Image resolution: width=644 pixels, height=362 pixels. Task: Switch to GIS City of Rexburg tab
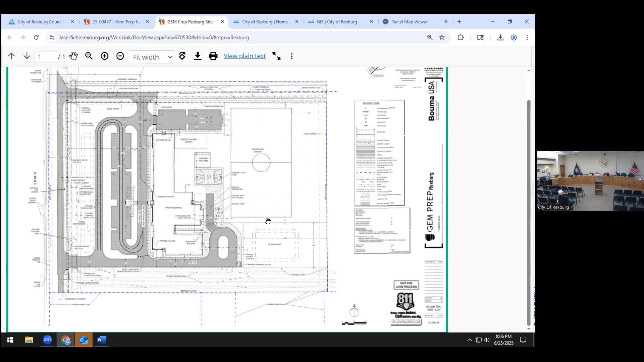(x=337, y=22)
